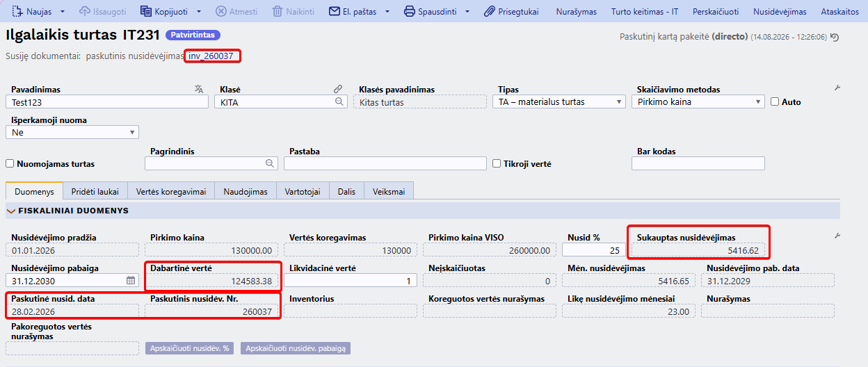This screenshot has height=367, width=868.
Task: Switch to the Duomenys tab
Action: 34,191
